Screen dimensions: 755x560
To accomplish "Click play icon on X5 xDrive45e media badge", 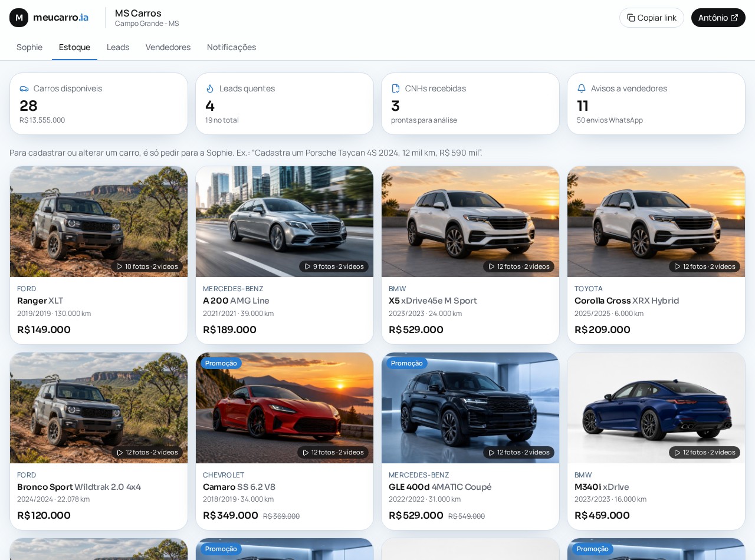I will (x=491, y=266).
